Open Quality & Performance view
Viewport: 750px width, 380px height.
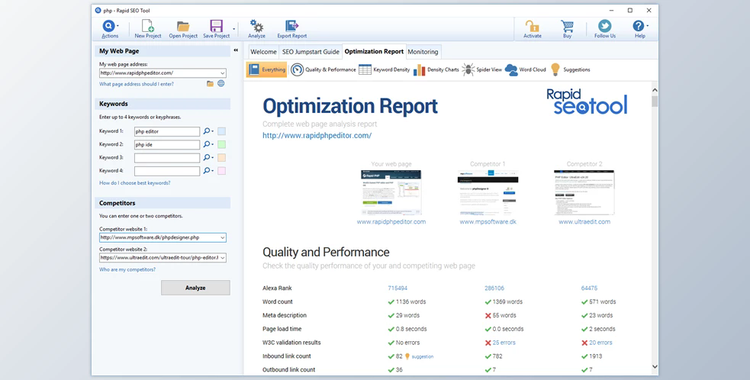coord(323,70)
